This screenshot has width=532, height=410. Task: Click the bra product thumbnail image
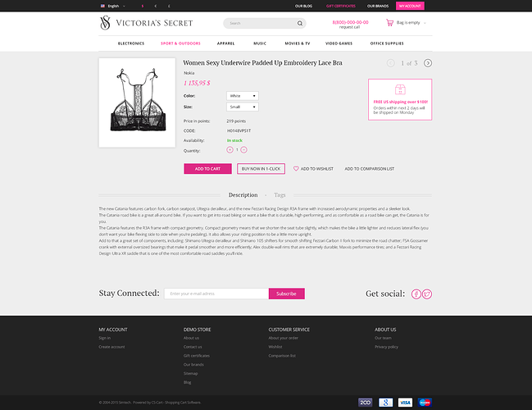click(137, 102)
